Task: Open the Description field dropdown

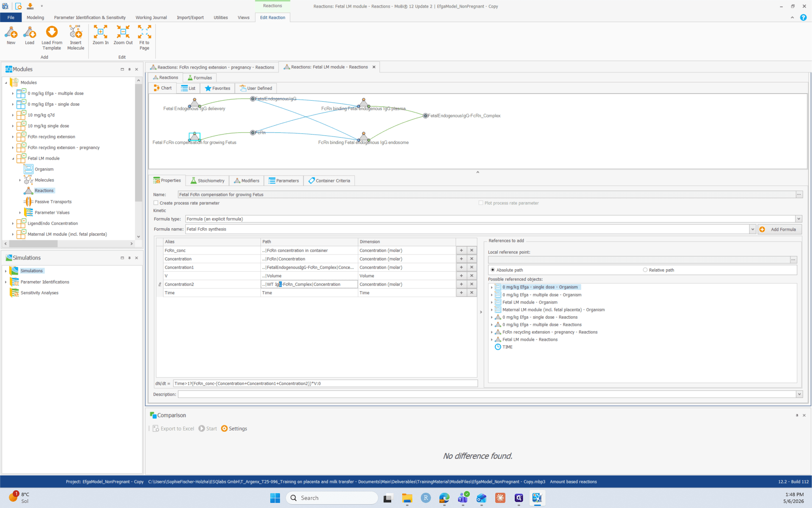Action: [799, 394]
